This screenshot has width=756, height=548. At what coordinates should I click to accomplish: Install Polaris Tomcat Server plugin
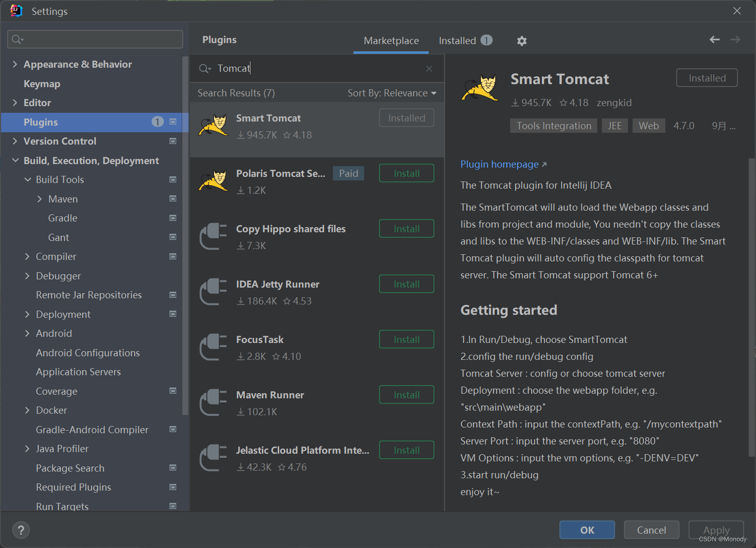(407, 173)
